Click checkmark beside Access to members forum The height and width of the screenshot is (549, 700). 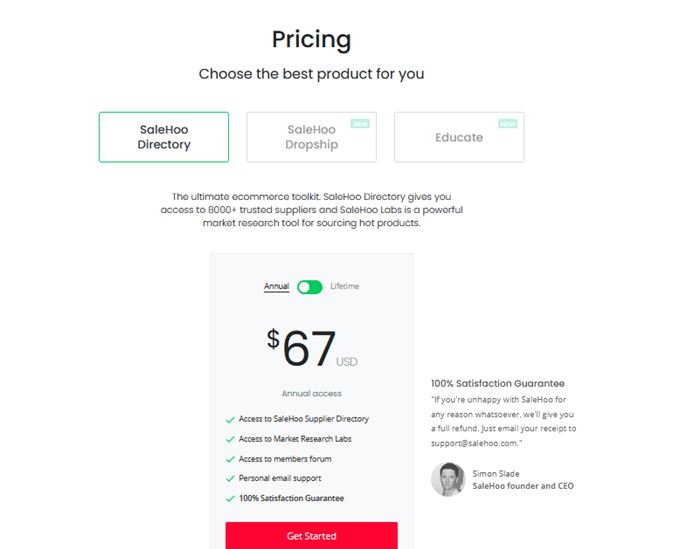231,460
